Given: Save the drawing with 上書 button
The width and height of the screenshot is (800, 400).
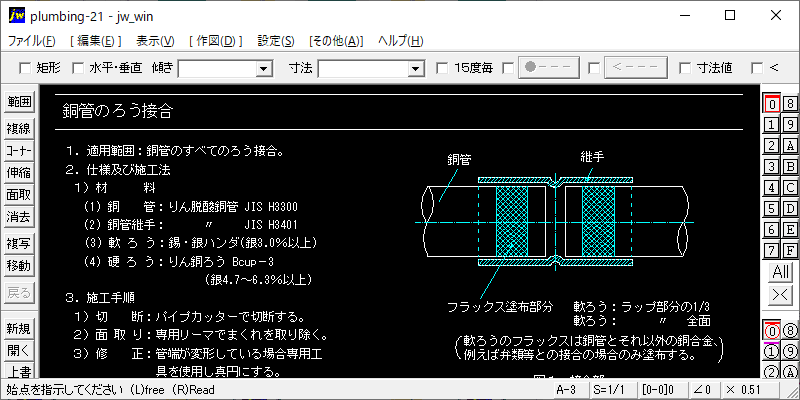Looking at the screenshot, I should pos(19,371).
